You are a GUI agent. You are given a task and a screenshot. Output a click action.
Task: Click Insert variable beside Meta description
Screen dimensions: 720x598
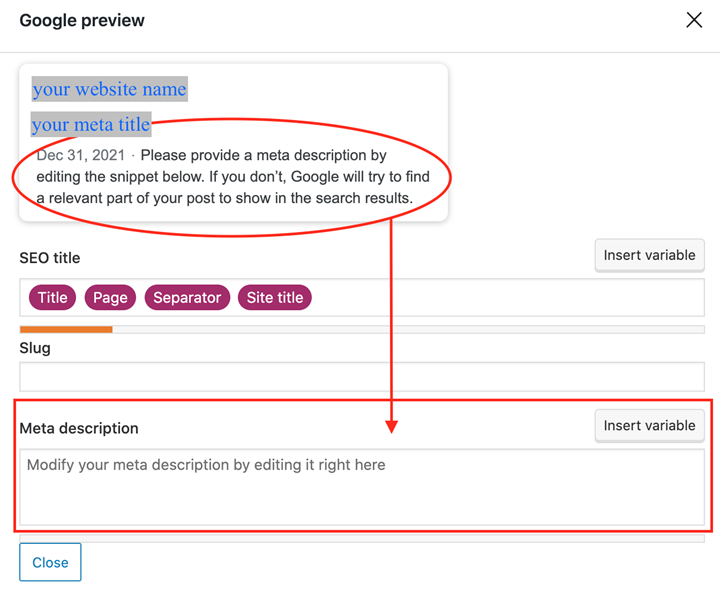[649, 425]
